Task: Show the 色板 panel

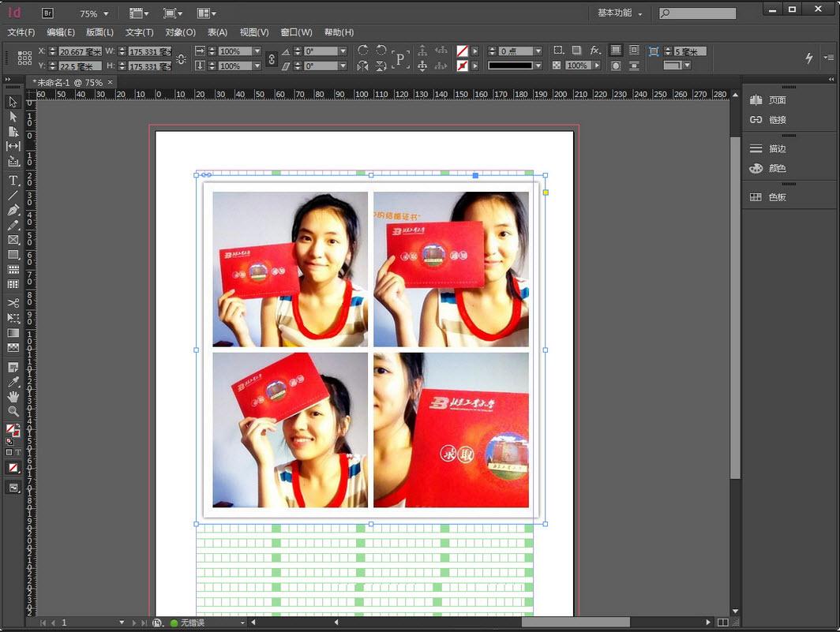Action: [x=777, y=196]
